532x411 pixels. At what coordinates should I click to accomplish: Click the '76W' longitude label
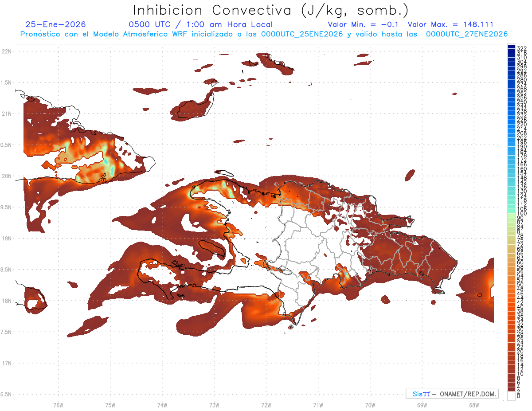[58, 404]
